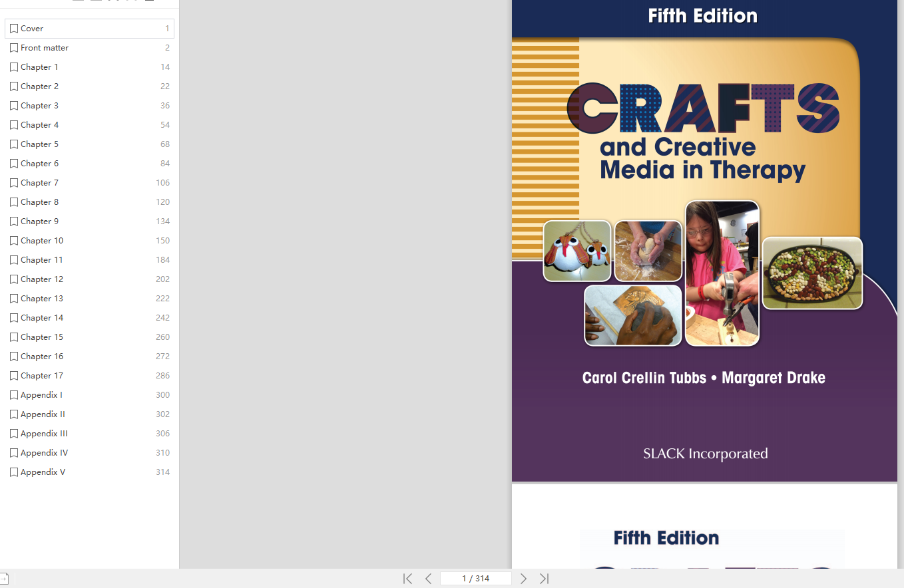
Task: Select the Cover bookmark
Action: 89,29
